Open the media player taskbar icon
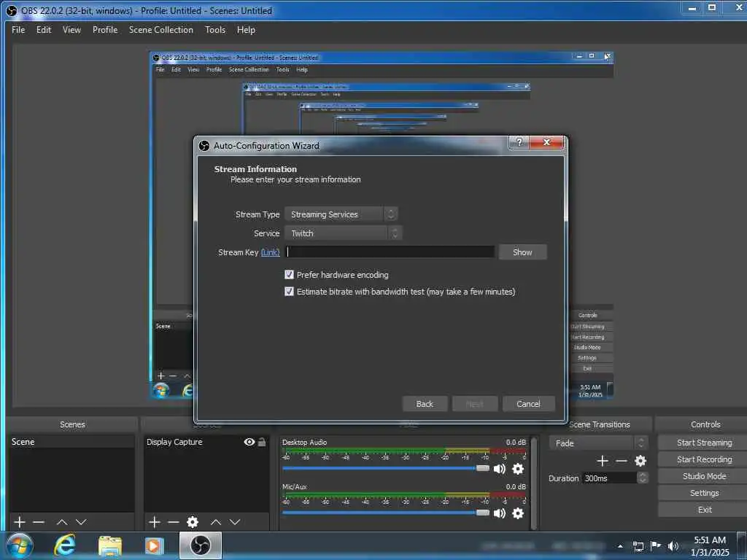This screenshot has height=560, width=747. pos(154,546)
